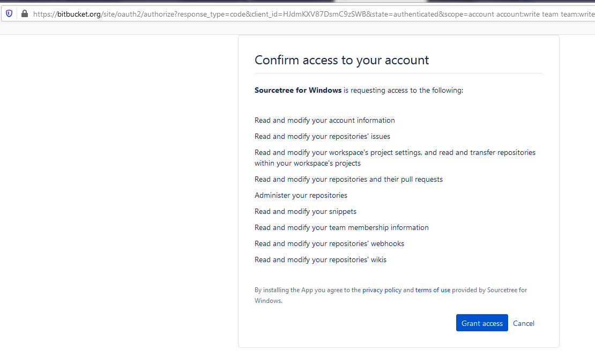The image size is (595, 364).
Task: Open the privacy policy link
Action: point(382,290)
